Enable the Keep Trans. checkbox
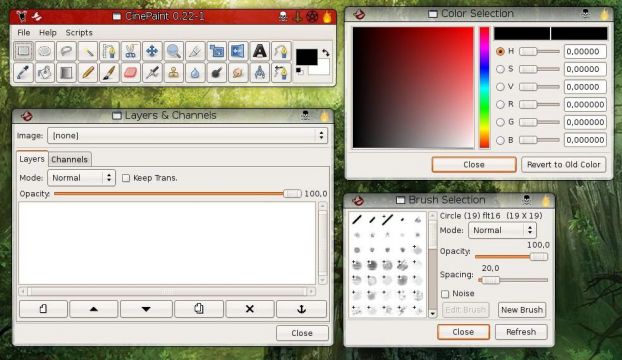Viewport: 622px width, 360px height. tap(126, 178)
